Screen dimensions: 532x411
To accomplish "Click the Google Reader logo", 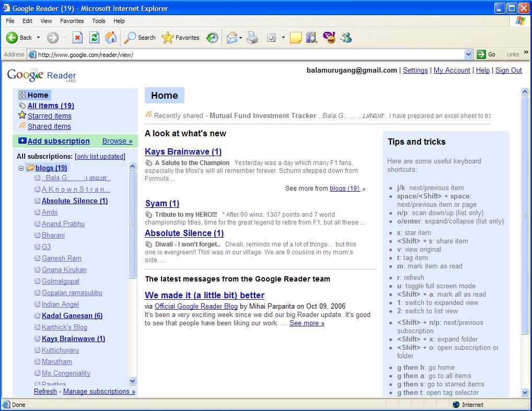I will [x=41, y=75].
